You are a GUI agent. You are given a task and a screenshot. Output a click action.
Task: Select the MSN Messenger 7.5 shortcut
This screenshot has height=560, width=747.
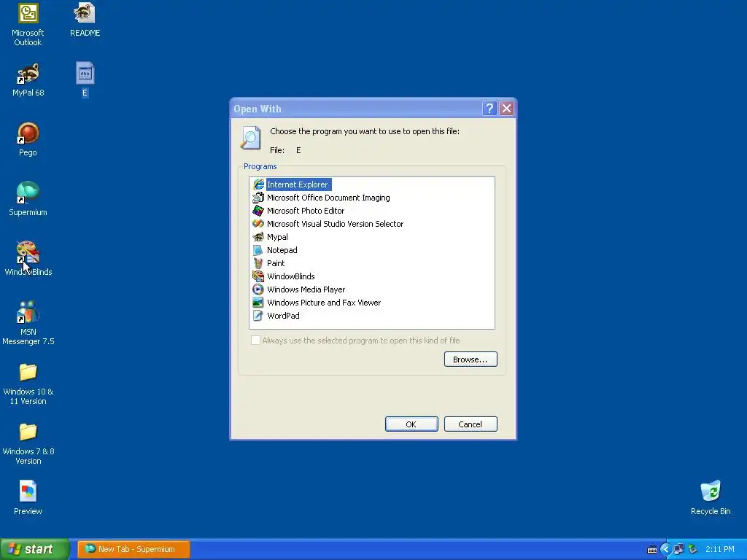click(x=28, y=323)
